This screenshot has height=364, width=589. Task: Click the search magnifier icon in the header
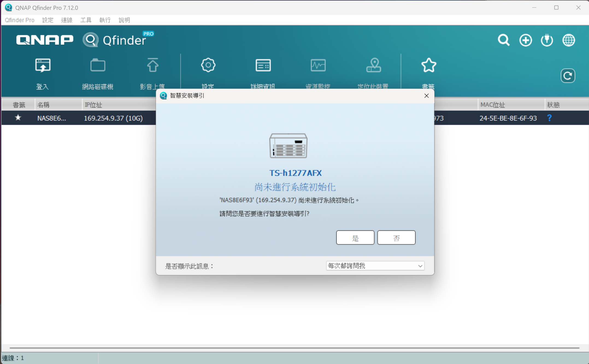(503, 40)
